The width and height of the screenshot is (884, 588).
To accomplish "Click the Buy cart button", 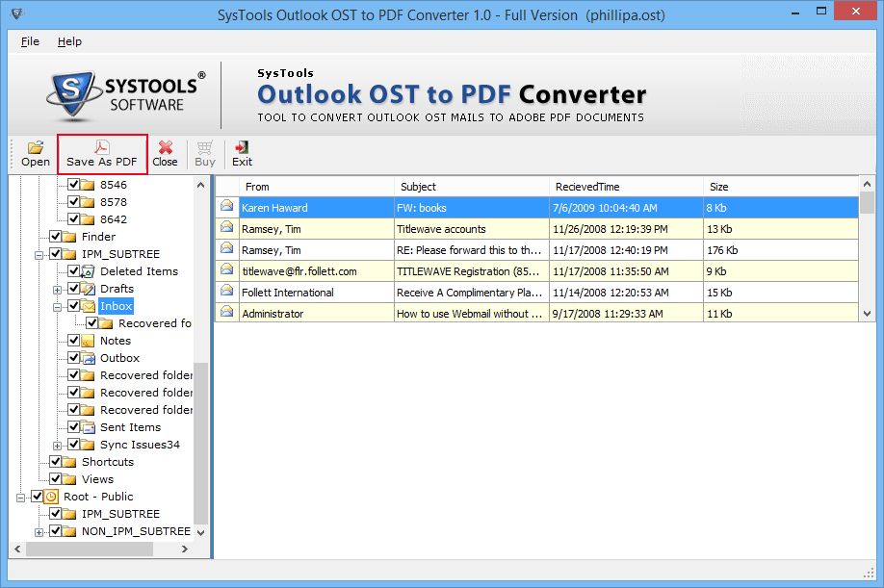I will point(205,154).
